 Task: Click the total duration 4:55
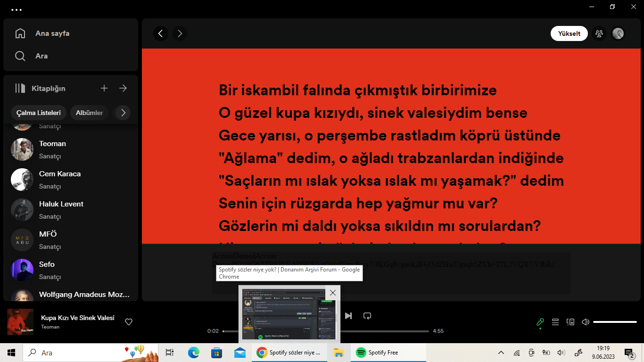click(438, 331)
